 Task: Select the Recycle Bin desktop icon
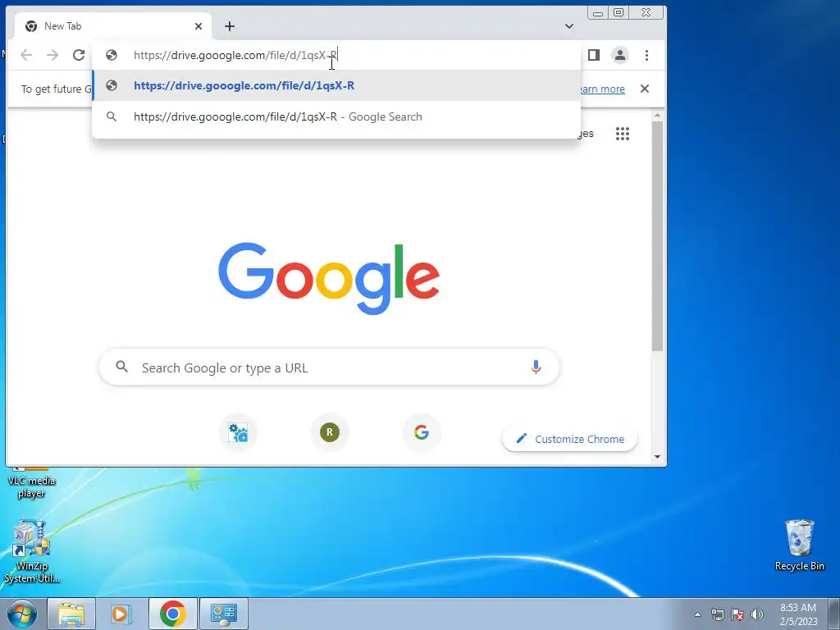click(799, 545)
